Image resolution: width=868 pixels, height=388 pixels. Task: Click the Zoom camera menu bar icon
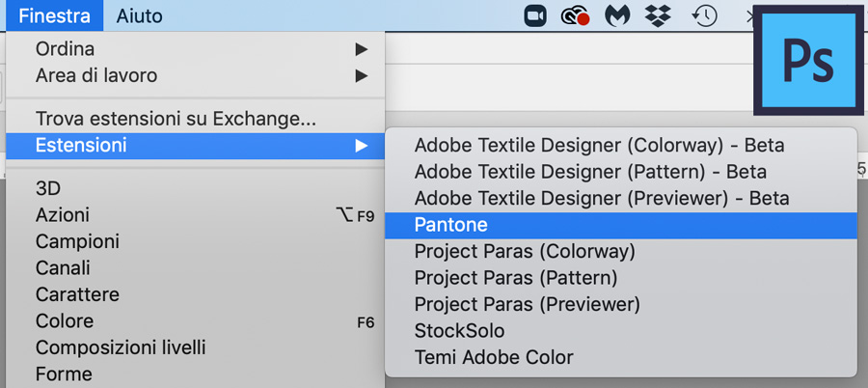[535, 16]
